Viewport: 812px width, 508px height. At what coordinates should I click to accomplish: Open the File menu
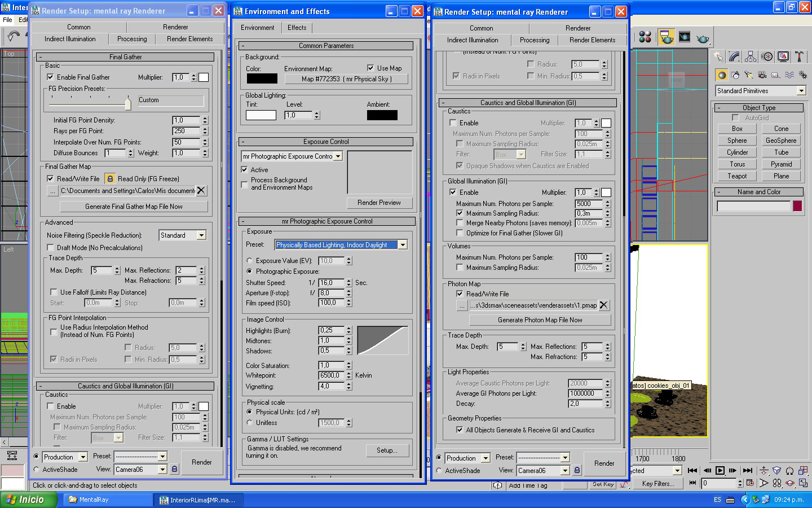(x=7, y=20)
